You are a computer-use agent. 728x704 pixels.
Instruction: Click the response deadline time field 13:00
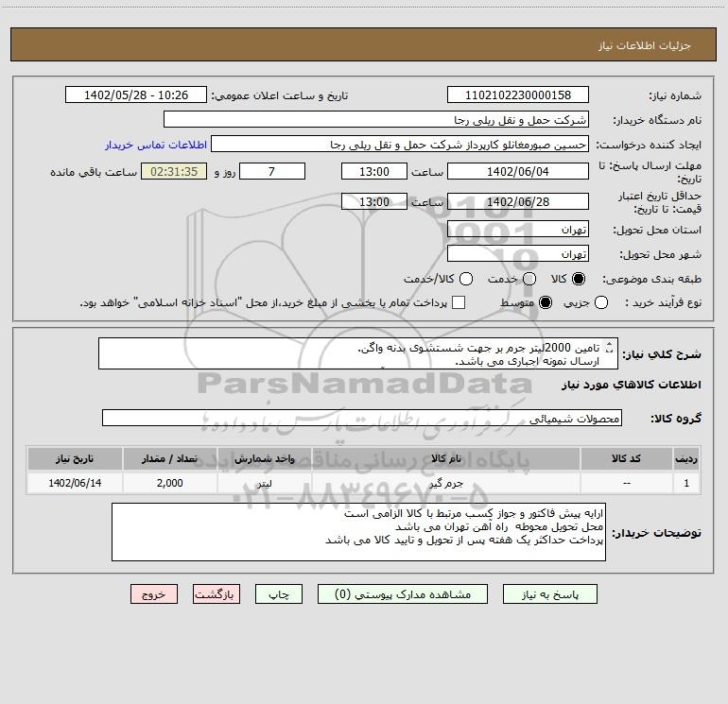point(374,171)
